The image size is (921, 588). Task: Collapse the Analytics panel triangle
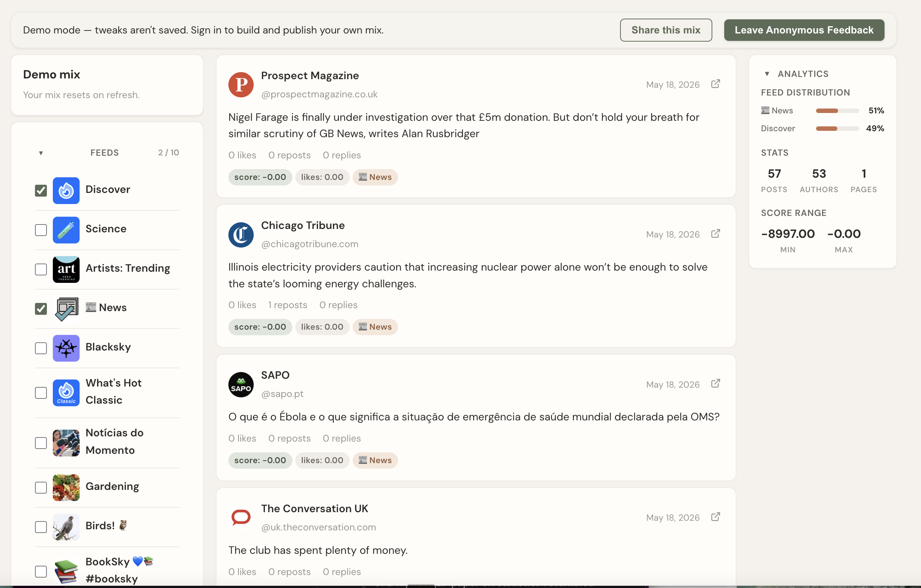[767, 74]
